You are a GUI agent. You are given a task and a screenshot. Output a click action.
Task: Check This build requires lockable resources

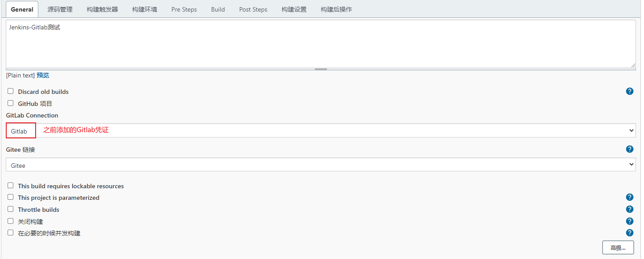click(x=10, y=186)
